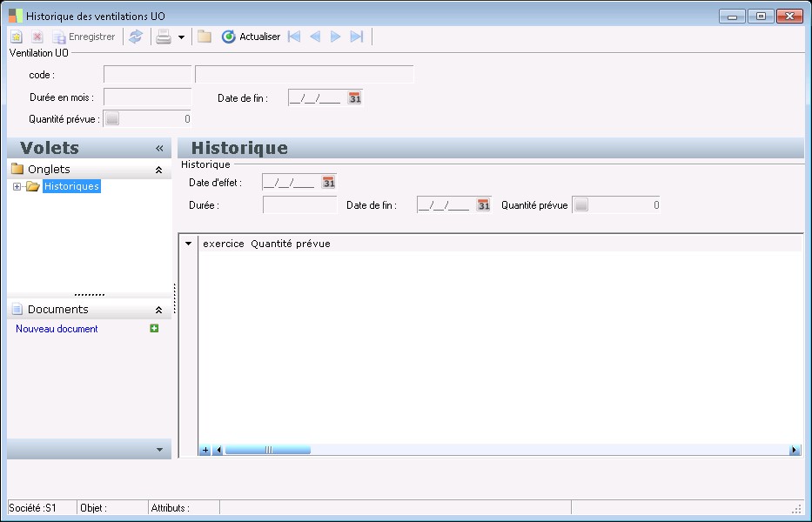Click the grid add row plus button

pyautogui.click(x=205, y=450)
